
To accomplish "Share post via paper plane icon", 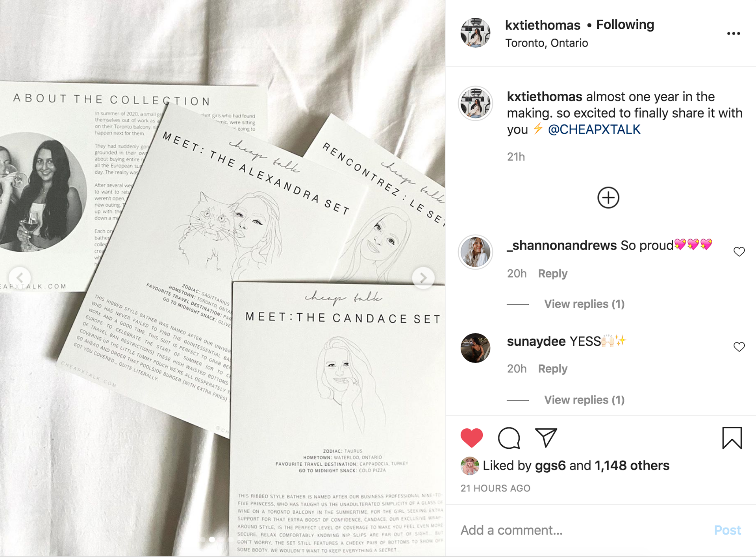I will pyautogui.click(x=546, y=437).
